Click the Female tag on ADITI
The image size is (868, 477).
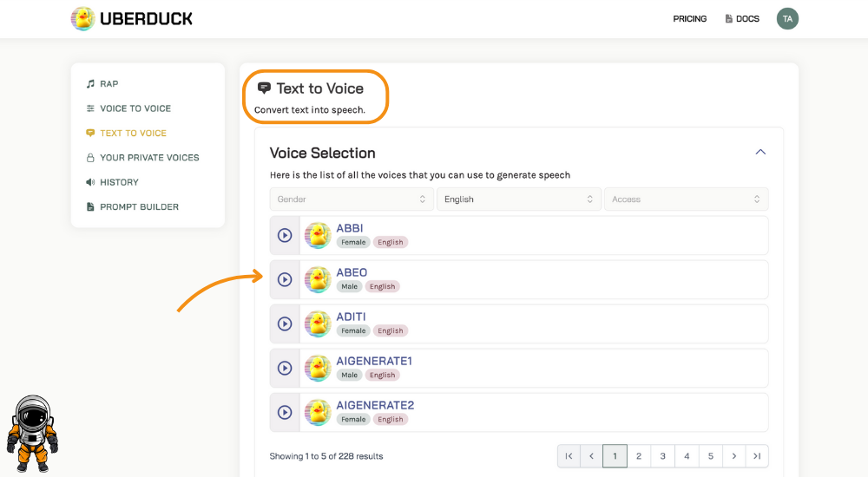point(353,331)
